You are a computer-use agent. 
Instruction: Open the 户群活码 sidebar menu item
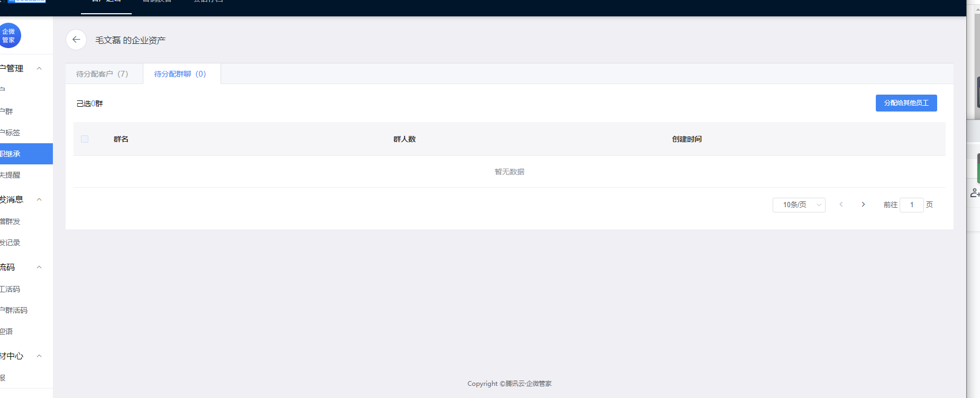(26, 310)
